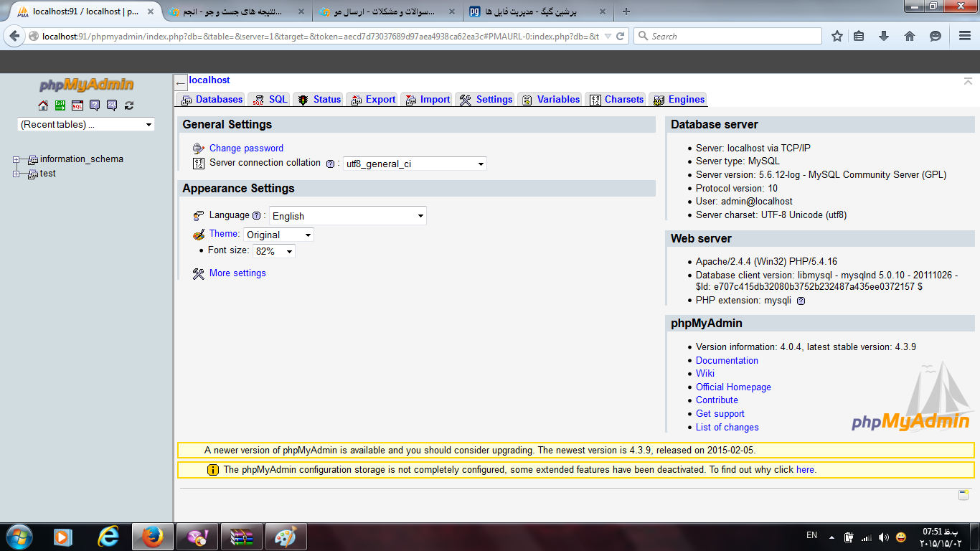Click the help icon beside Language

(256, 215)
